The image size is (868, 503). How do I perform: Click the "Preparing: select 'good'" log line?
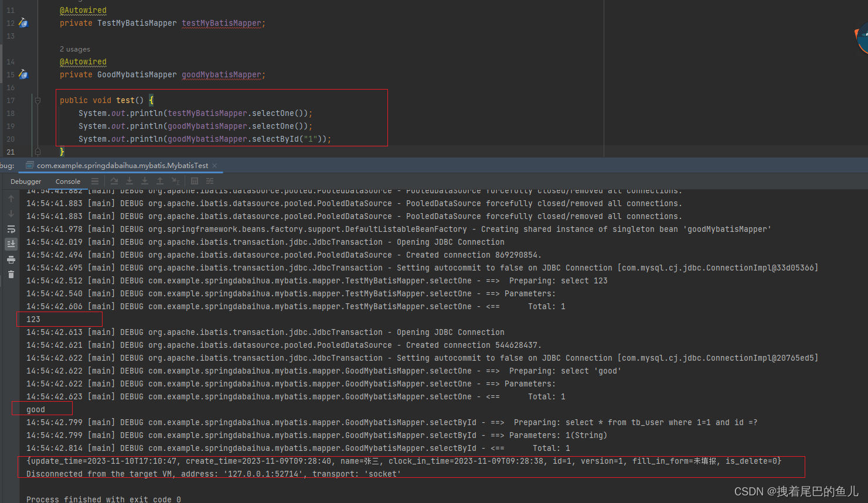pos(324,371)
